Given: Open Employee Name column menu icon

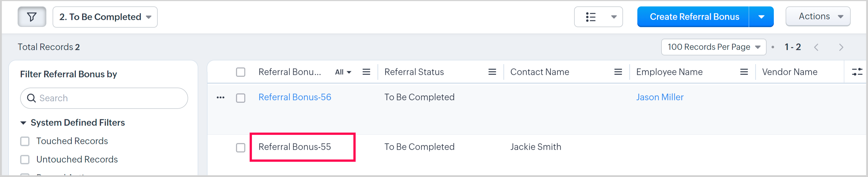Looking at the screenshot, I should click(x=744, y=72).
